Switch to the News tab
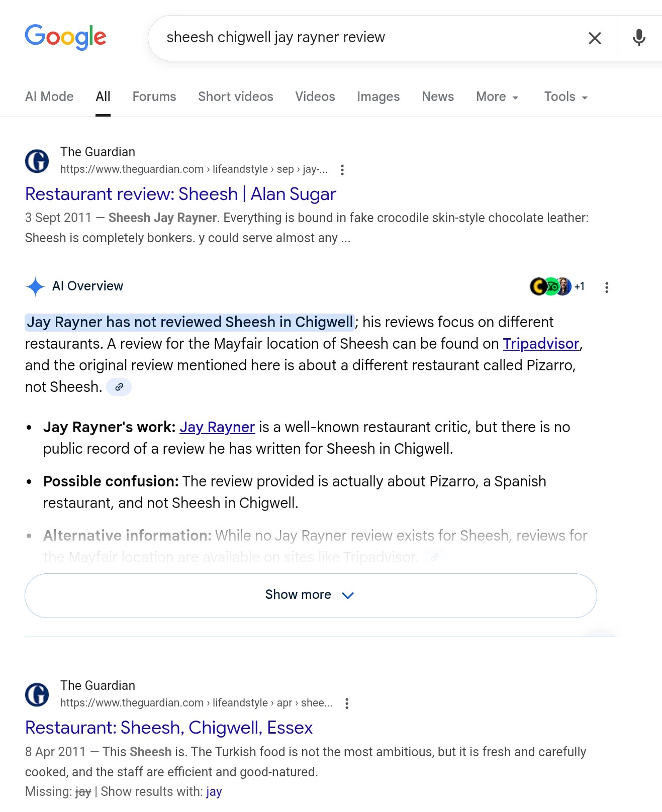The image size is (662, 812). [x=437, y=97]
